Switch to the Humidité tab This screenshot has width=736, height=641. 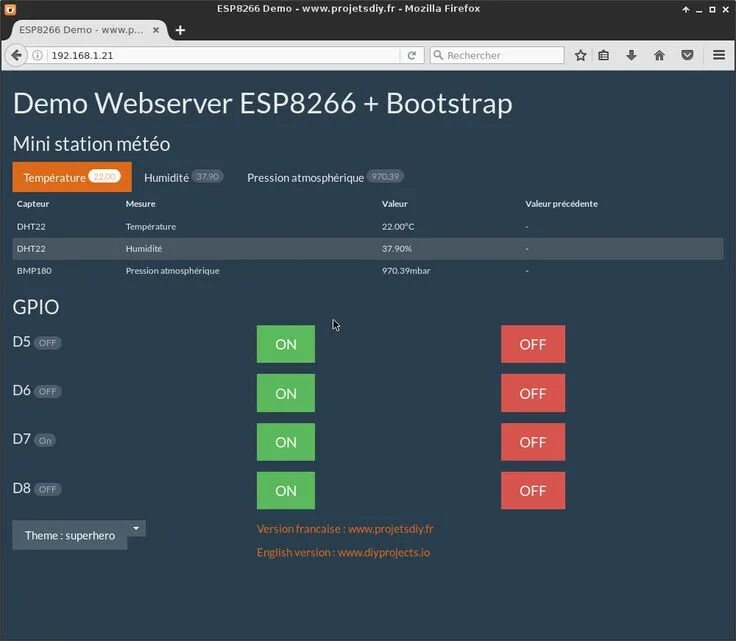point(184,177)
